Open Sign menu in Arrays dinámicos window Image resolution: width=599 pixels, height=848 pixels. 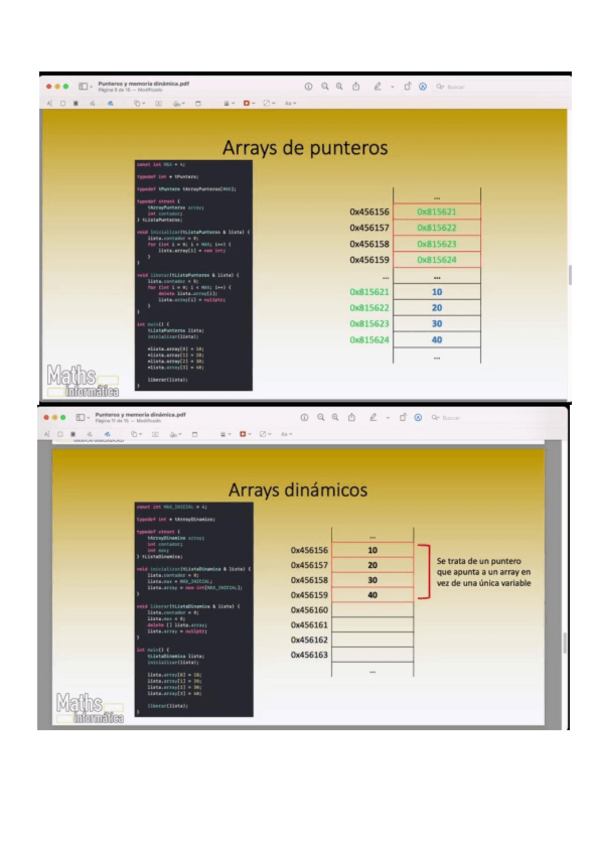pyautogui.click(x=176, y=434)
